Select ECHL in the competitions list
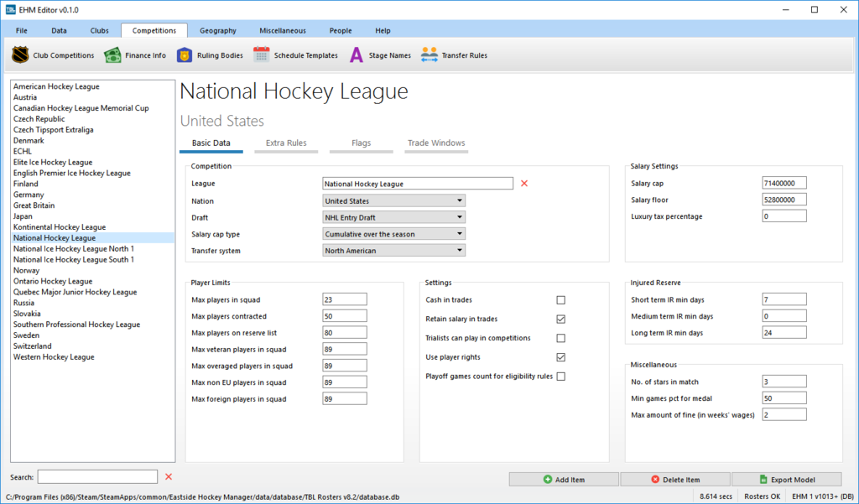859x504 pixels. [92, 151]
